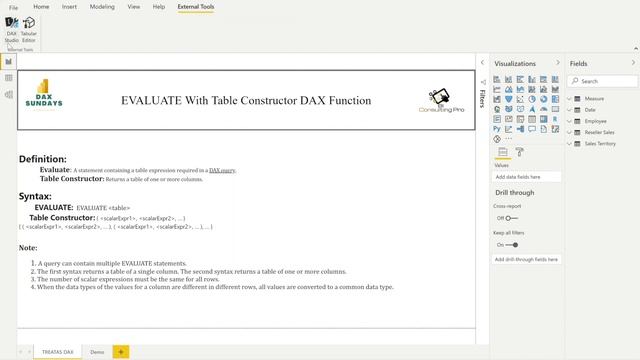
Task: Select the Gauge visual
Action: pos(543,109)
